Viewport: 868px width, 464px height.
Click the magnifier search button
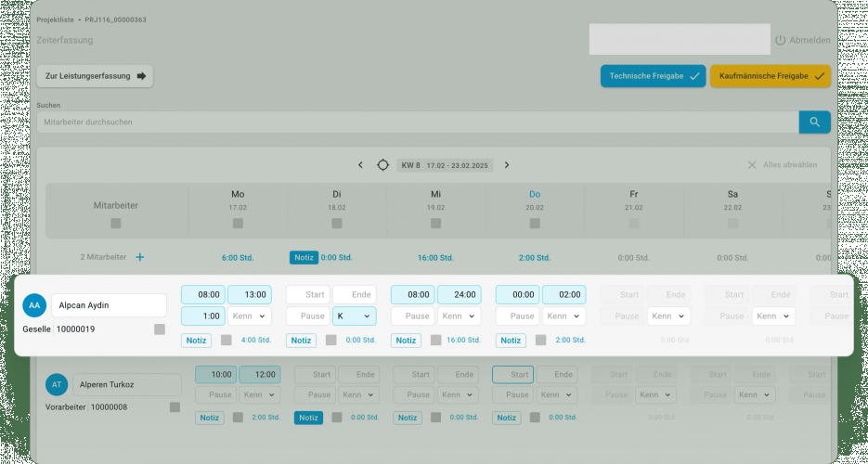pos(814,122)
